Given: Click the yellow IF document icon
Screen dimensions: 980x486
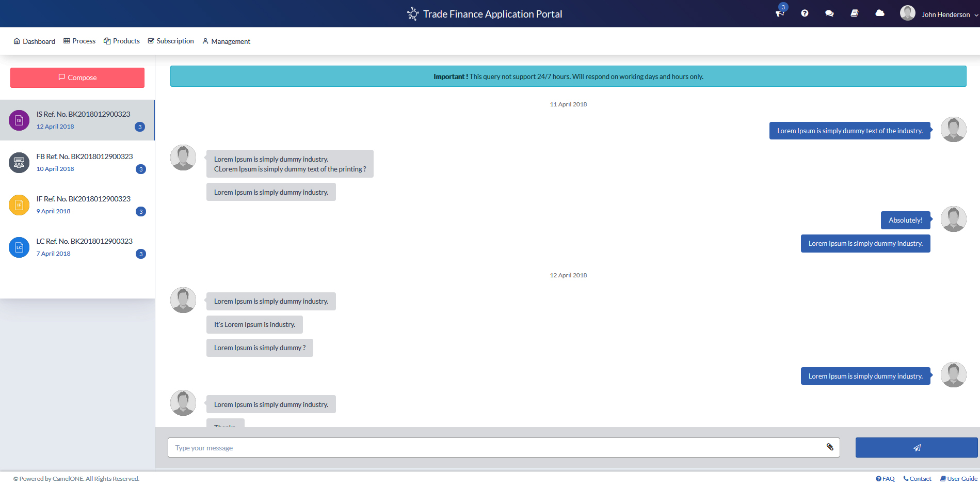Looking at the screenshot, I should tap(19, 205).
